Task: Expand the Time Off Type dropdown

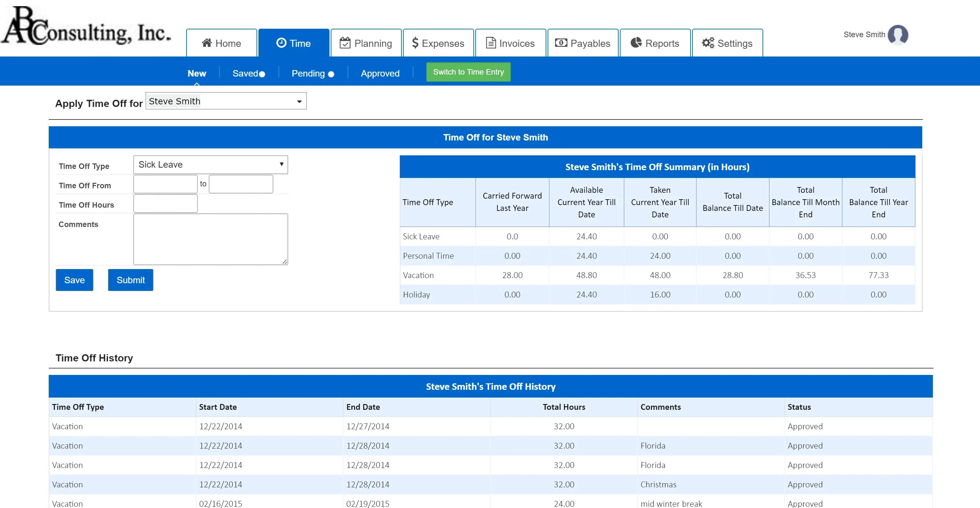Action: tap(210, 164)
